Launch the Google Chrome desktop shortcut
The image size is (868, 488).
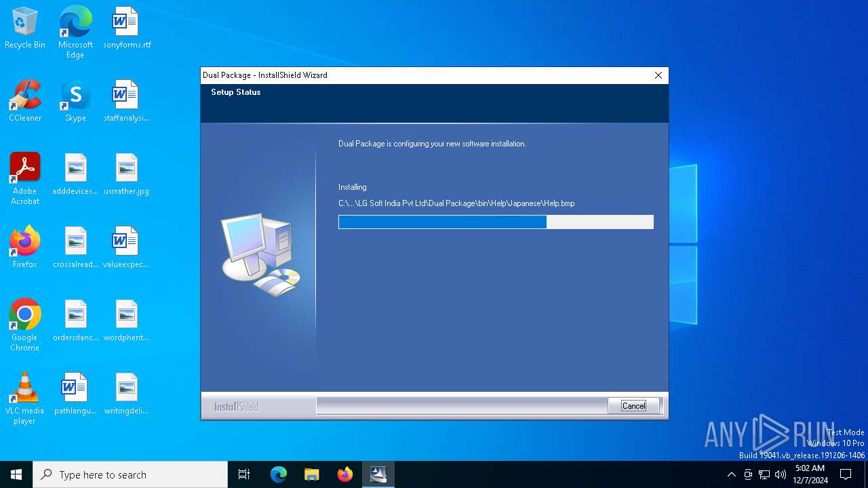25,325
